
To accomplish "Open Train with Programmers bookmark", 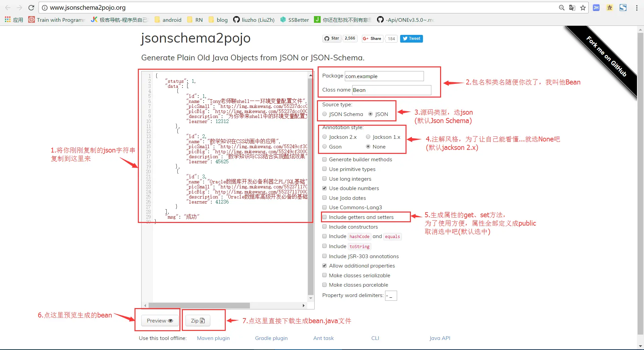I will click(x=57, y=20).
